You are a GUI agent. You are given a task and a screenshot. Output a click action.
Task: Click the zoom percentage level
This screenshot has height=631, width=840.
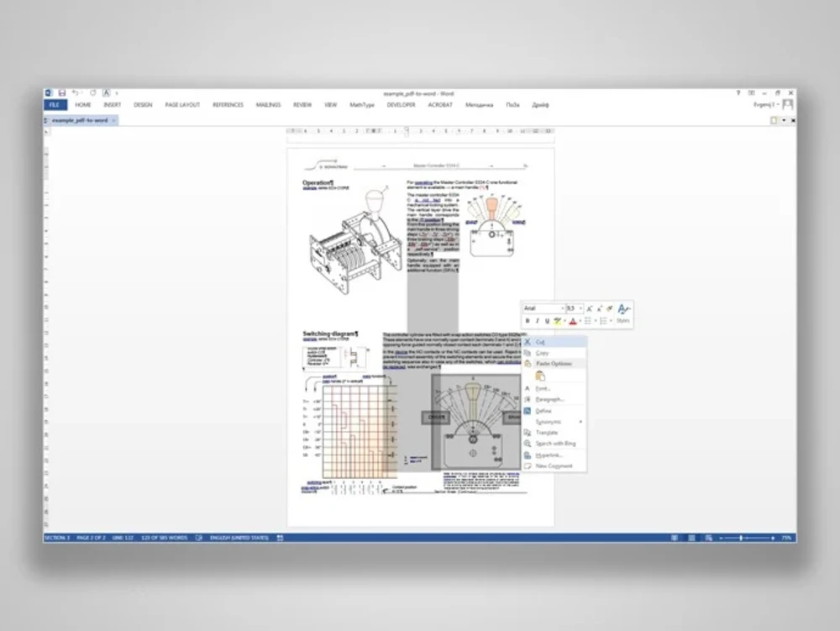coord(786,538)
